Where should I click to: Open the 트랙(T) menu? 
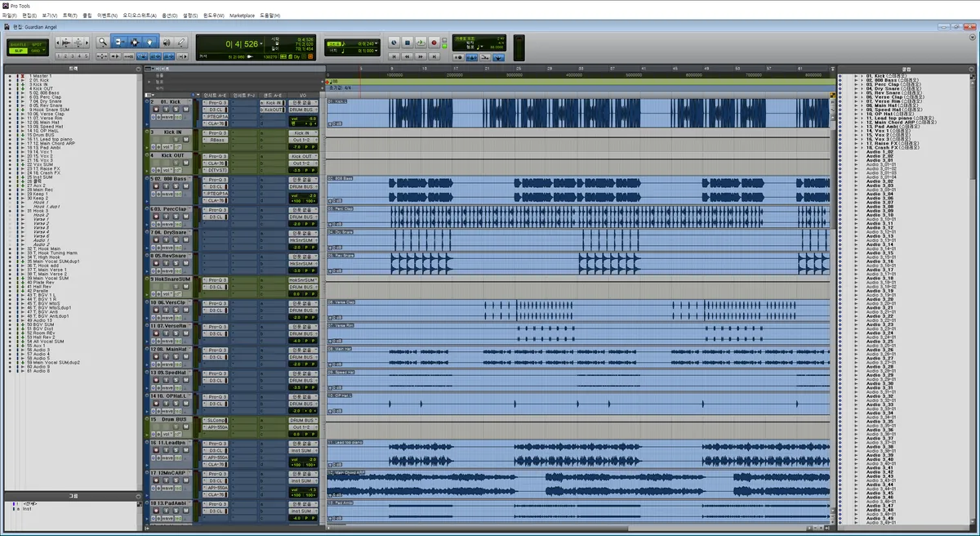point(70,15)
